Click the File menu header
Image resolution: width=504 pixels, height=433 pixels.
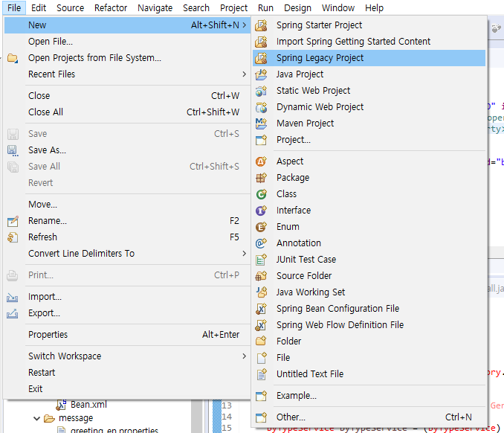tap(14, 7)
